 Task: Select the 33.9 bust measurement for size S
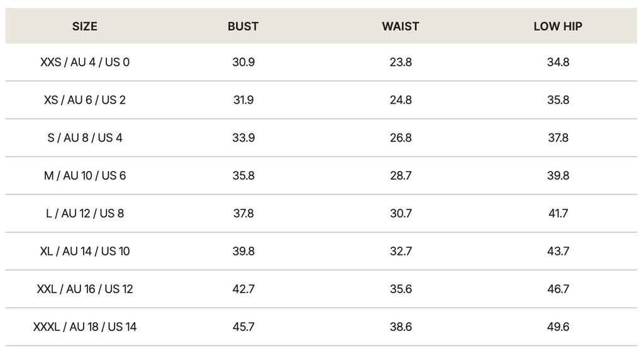coord(243,138)
